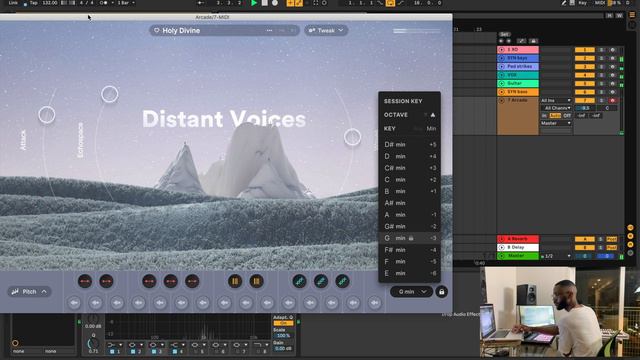The image size is (640, 360).
Task: Click the Attack macro slider handle
Action: coord(47,115)
